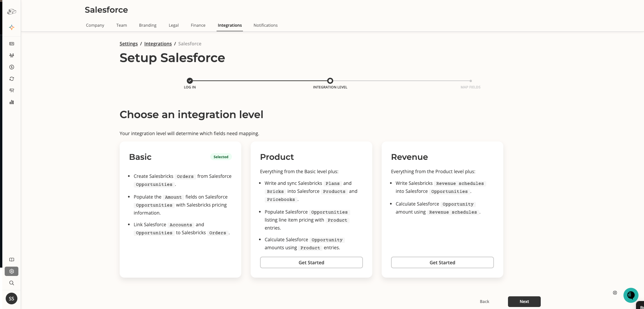This screenshot has height=309, width=644.
Task: Click the 'INTEGRATION LEVEL' step label
Action: 330,87
